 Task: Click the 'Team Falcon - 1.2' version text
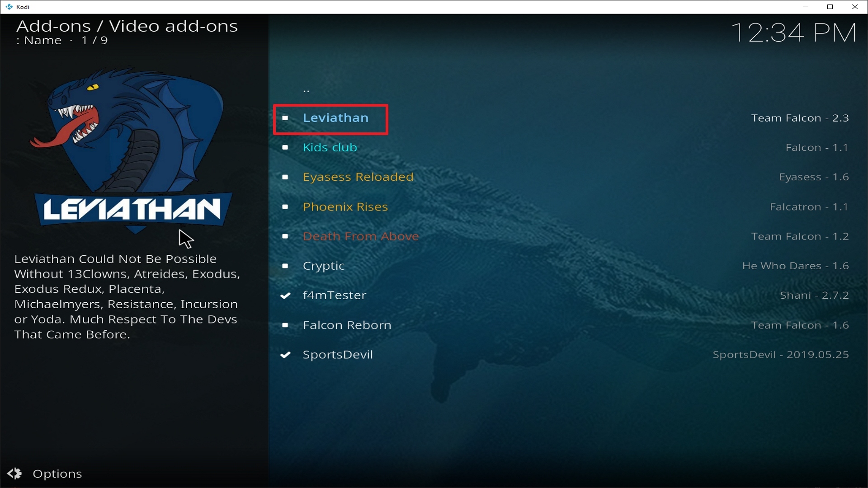[x=800, y=236]
